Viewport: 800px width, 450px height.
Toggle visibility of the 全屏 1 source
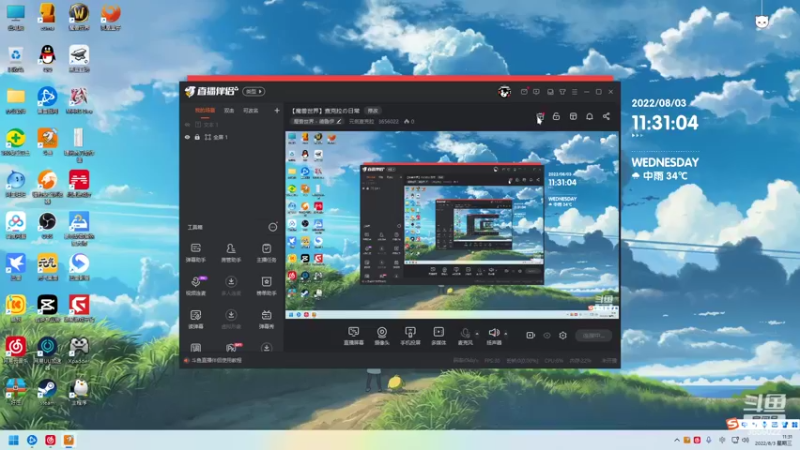(187, 137)
